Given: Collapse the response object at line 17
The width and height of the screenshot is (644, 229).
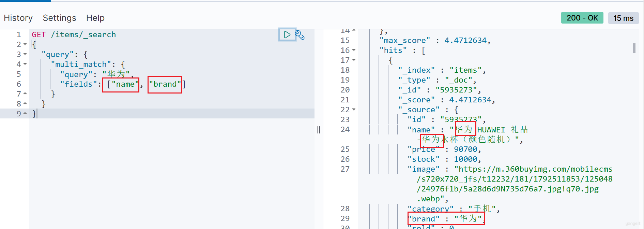Looking at the screenshot, I should click(x=354, y=60).
